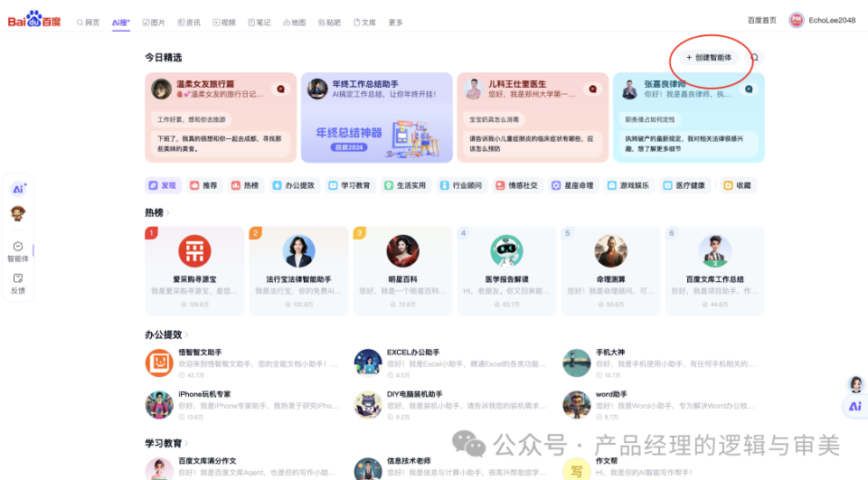Select the 热榜 category chip
The image size is (868, 480).
click(246, 185)
